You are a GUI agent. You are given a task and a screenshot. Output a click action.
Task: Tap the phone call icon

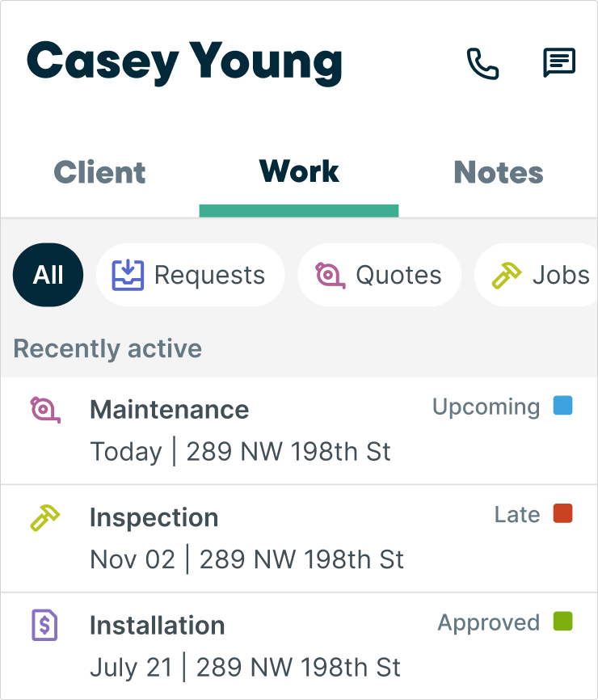pos(482,64)
